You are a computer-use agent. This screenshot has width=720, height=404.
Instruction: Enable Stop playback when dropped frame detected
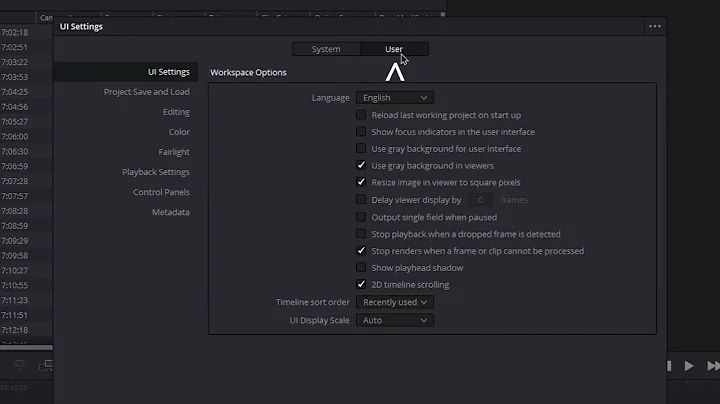(361, 234)
